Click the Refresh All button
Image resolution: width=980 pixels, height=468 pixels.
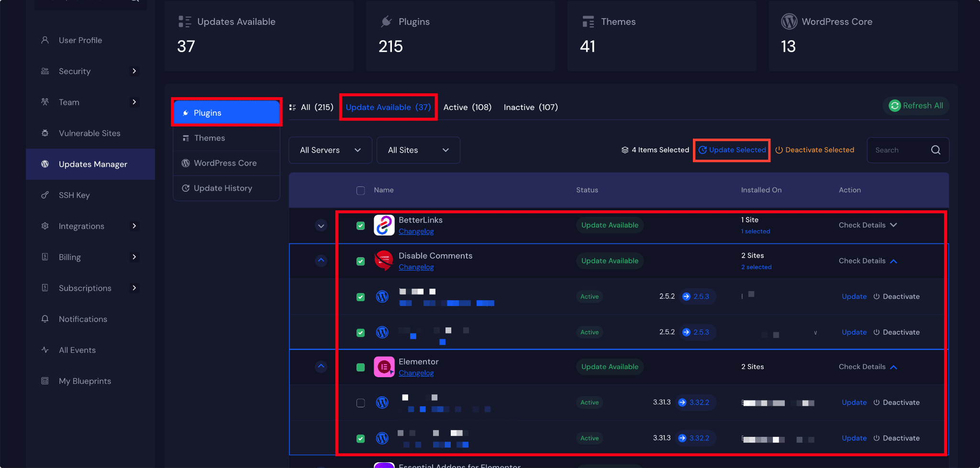916,106
